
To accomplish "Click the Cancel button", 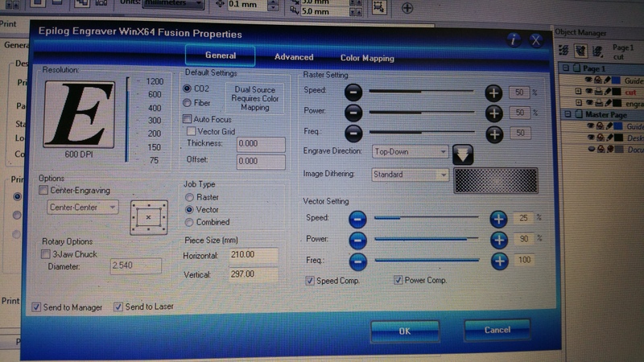I will coord(497,330).
